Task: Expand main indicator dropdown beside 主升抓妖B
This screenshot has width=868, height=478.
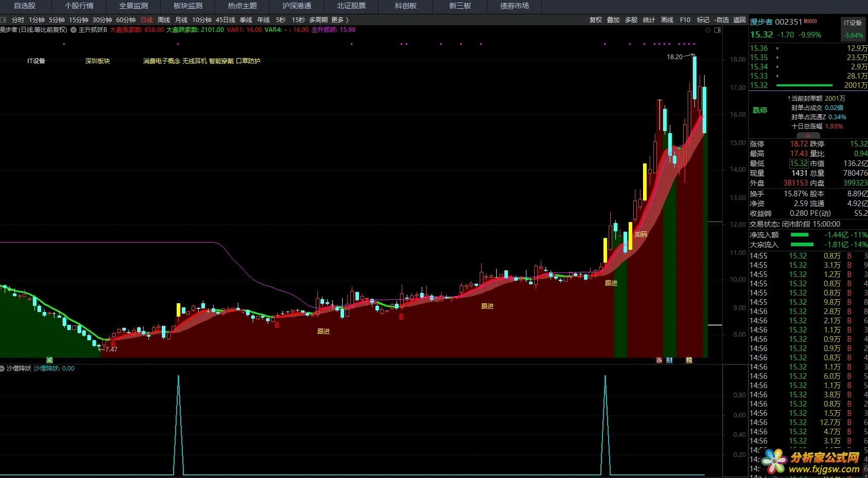Action: pyautogui.click(x=73, y=30)
